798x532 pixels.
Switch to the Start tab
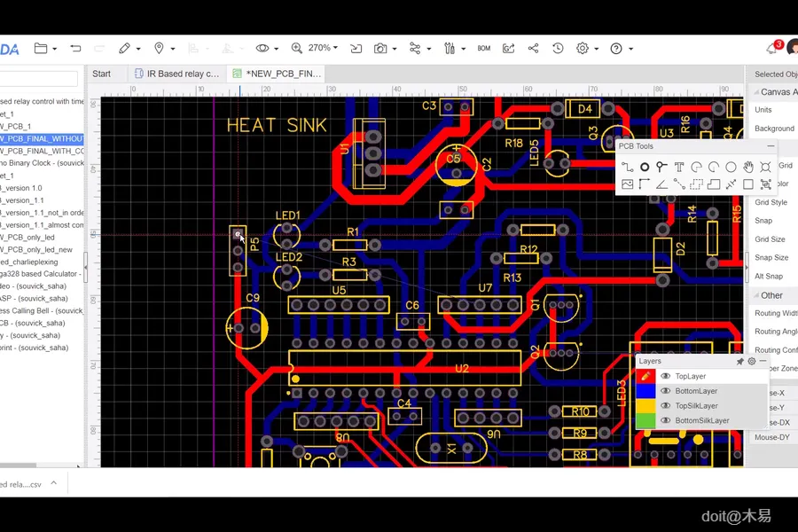tap(101, 74)
